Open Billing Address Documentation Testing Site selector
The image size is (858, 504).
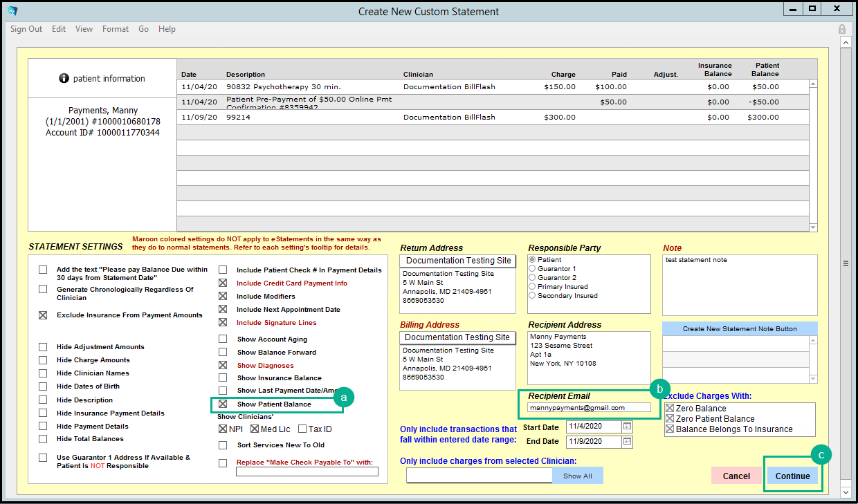tap(457, 337)
